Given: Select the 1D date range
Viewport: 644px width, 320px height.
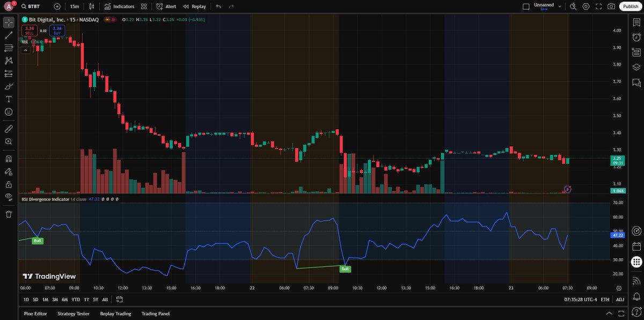Looking at the screenshot, I should (26, 300).
